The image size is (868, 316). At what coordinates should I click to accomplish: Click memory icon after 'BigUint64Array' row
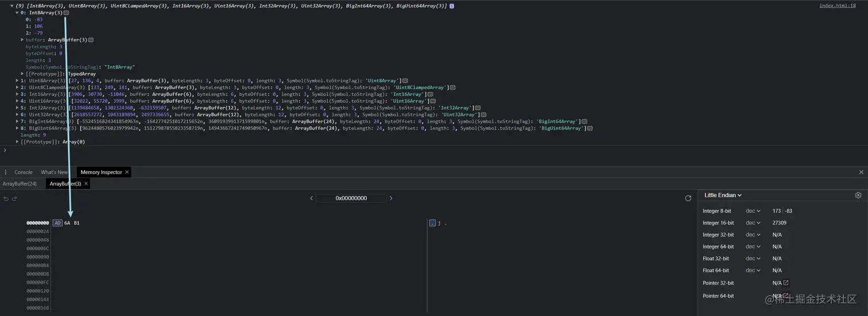click(590, 129)
